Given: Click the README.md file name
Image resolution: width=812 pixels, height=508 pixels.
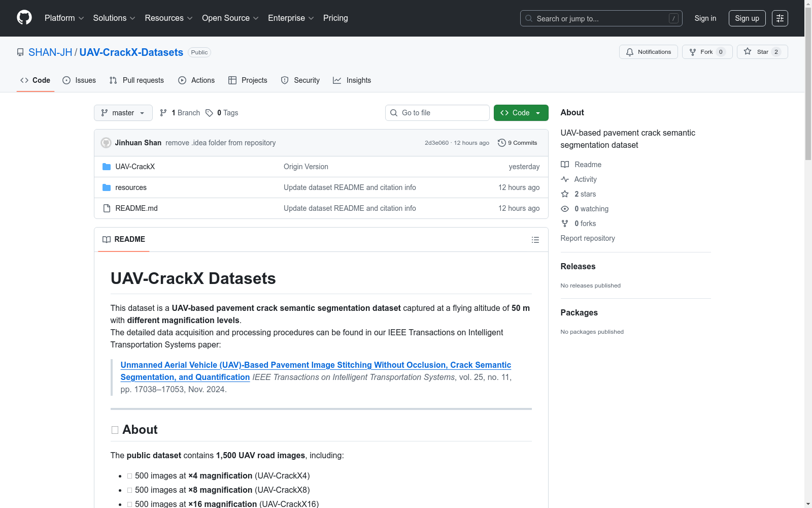Looking at the screenshot, I should [137, 208].
